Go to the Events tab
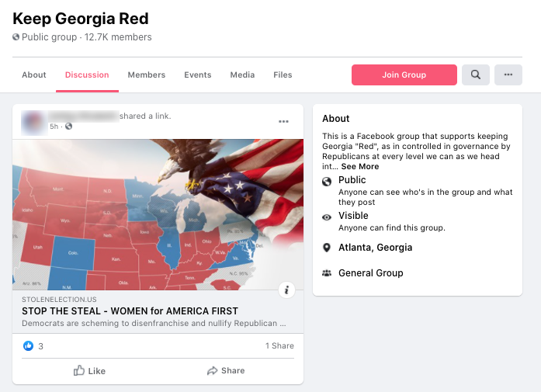The width and height of the screenshot is (541, 392). coord(198,75)
